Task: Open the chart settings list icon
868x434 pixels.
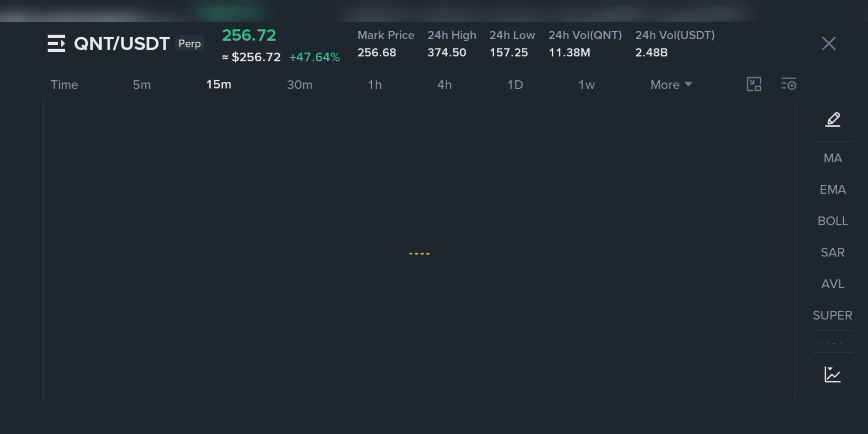Action: click(x=789, y=84)
